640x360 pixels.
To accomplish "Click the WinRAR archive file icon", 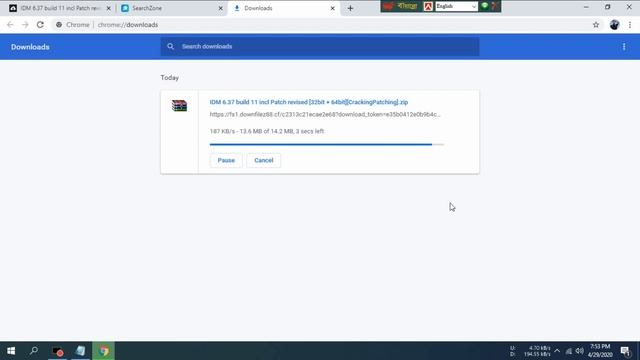I will click(x=179, y=106).
